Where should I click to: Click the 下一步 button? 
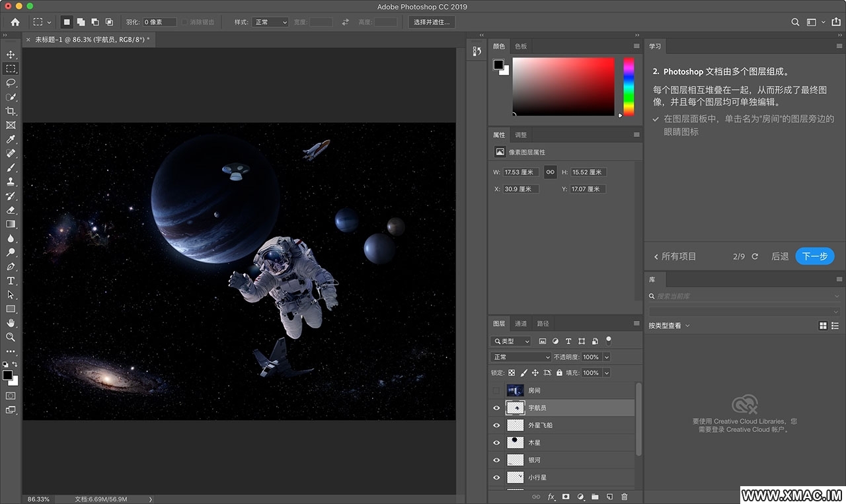814,256
